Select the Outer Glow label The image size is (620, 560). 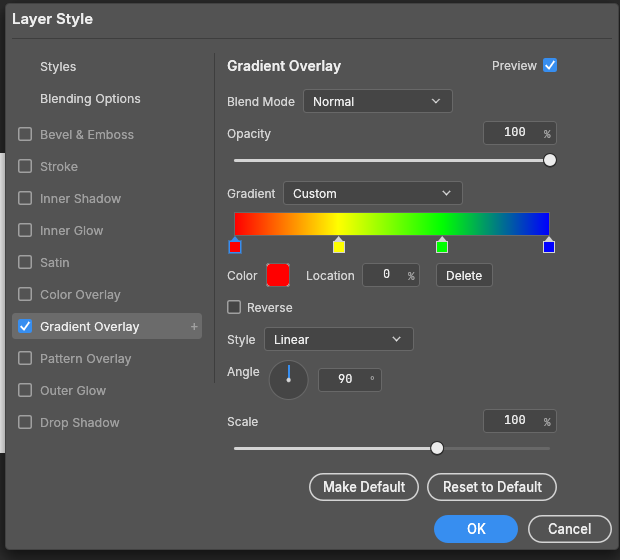[x=73, y=391]
